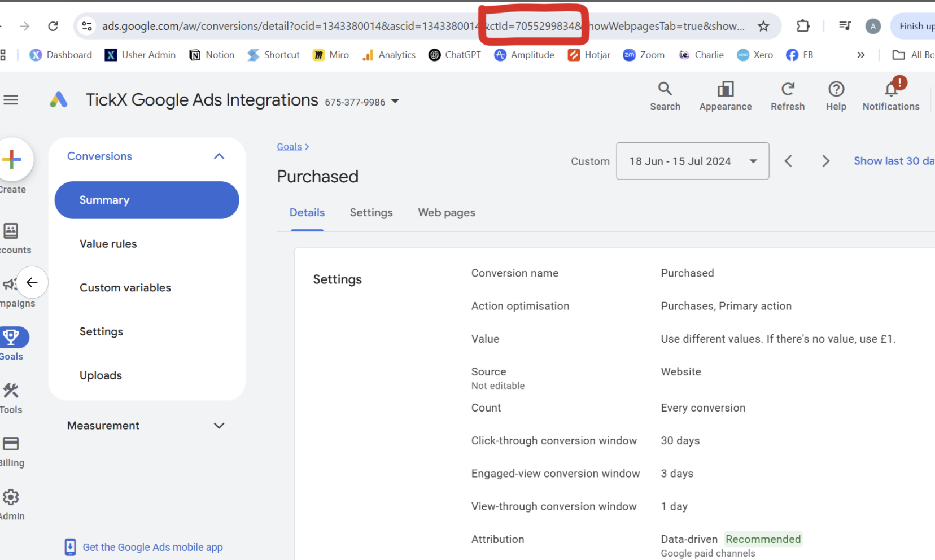Expand the Measurement section

pyautogui.click(x=219, y=426)
